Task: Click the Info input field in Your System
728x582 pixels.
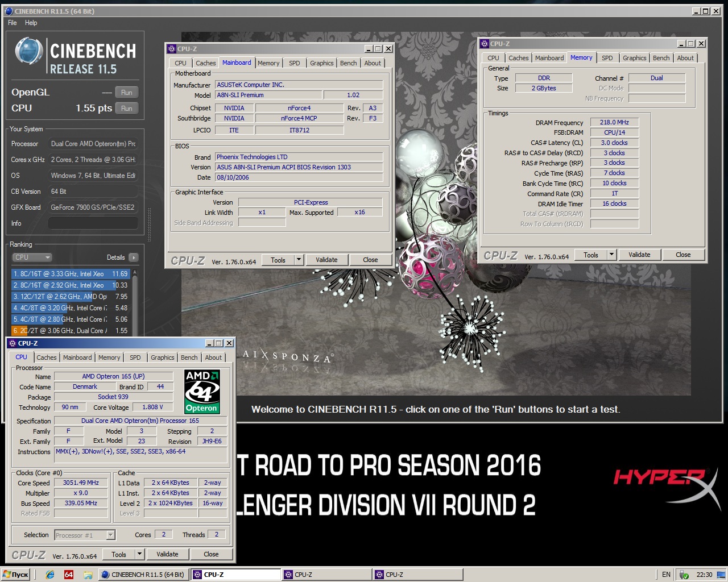Action: (93, 223)
